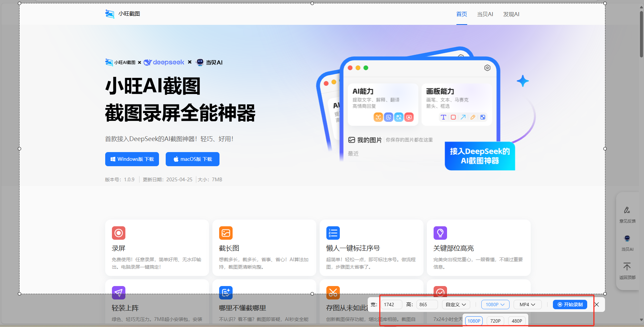This screenshot has height=327, width=644.
Task: Click the 高 height input field showing 865
Action: click(x=427, y=305)
